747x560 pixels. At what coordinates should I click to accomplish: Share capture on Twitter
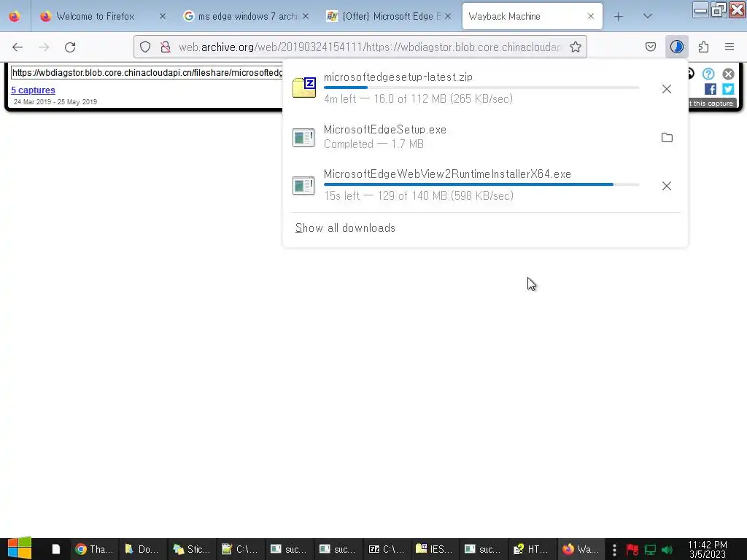click(x=728, y=89)
